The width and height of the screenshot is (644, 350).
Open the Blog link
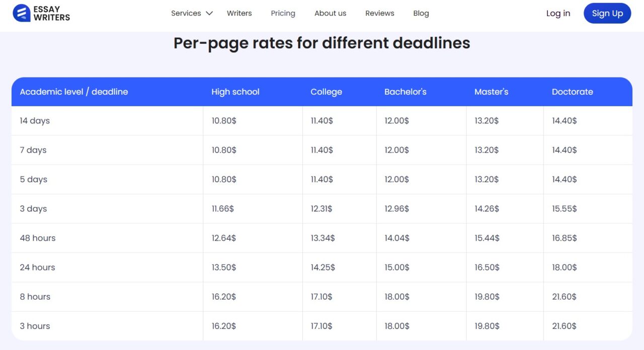421,13
